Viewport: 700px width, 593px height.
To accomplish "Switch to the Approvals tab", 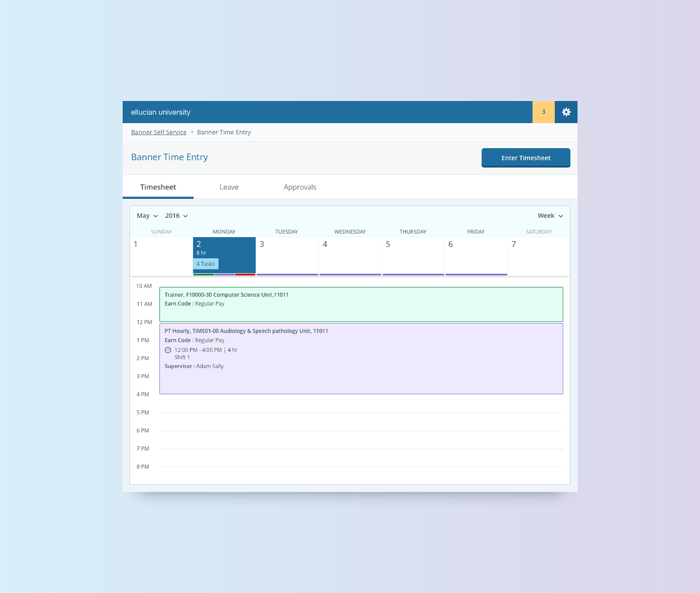I will (x=300, y=187).
